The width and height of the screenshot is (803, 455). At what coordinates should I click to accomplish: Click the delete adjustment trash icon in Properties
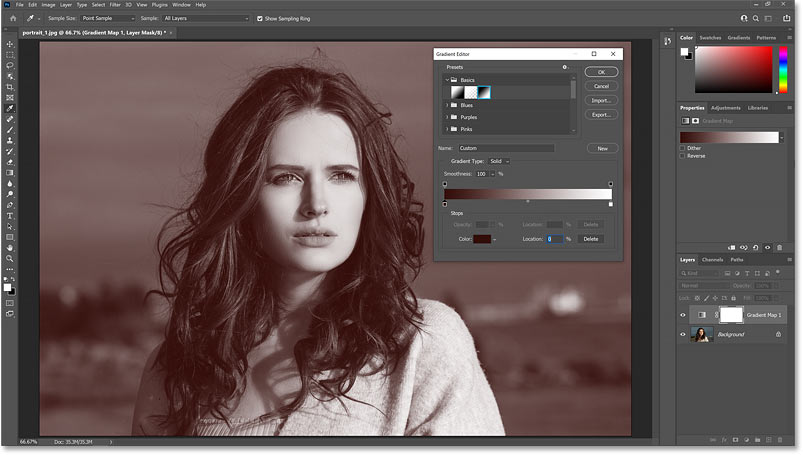[x=779, y=247]
